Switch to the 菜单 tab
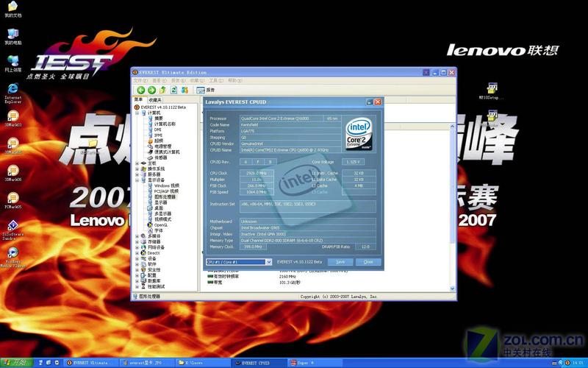 (x=139, y=99)
